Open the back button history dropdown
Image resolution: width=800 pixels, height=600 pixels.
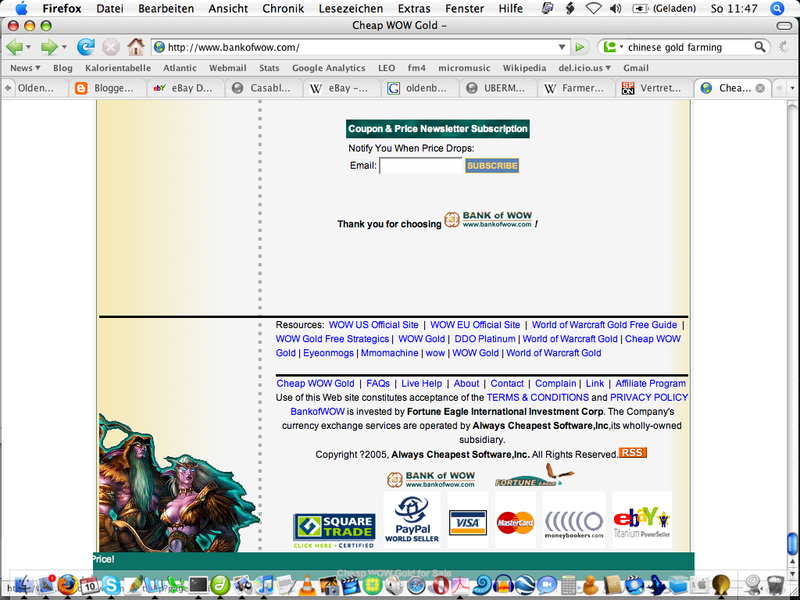(29, 47)
